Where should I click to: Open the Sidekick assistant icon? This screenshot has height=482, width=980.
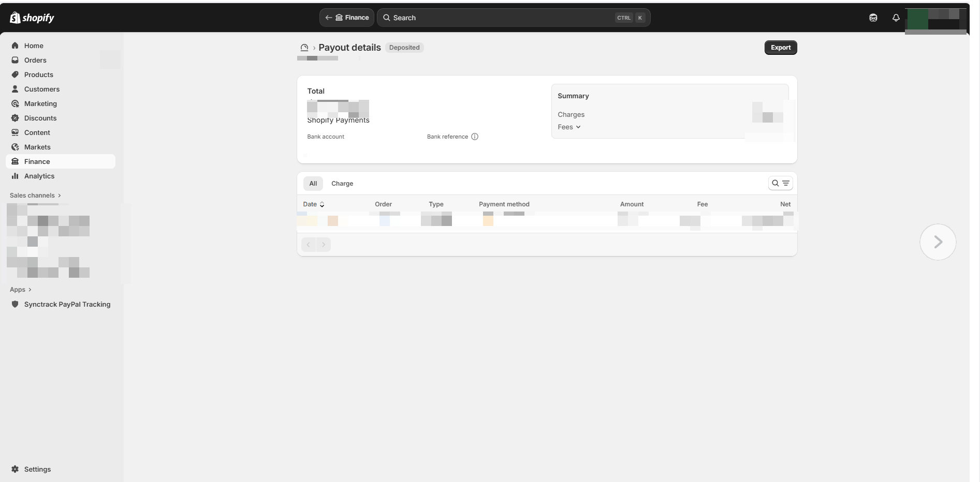873,18
